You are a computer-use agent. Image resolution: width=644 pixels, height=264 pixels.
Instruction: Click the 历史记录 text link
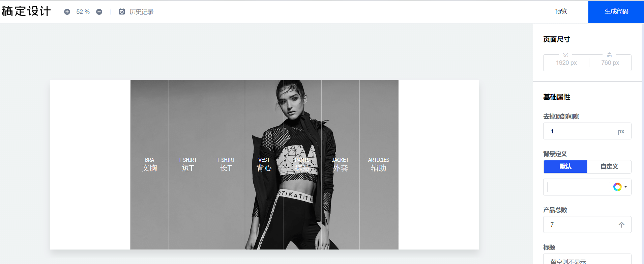click(x=142, y=12)
